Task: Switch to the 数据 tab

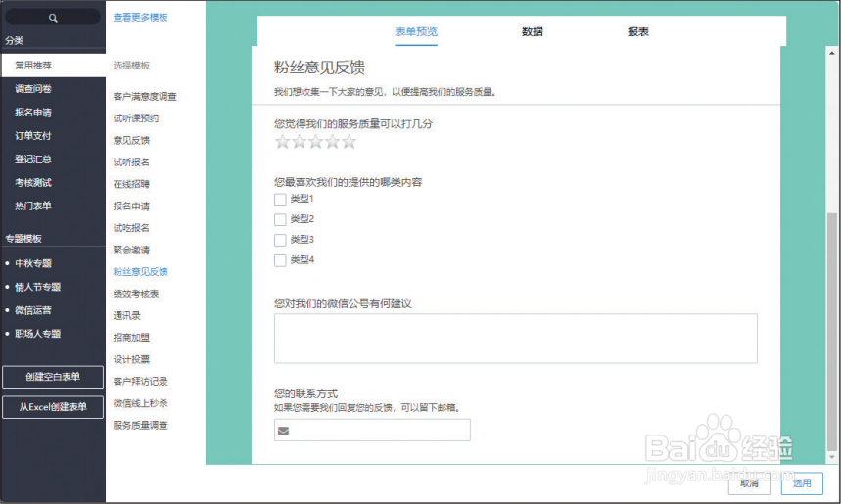Action: pos(532,31)
